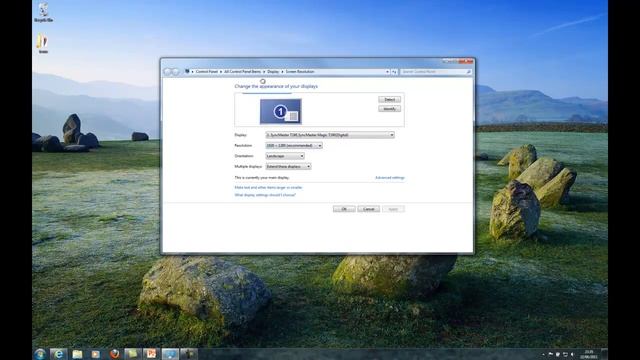Open the Advanced settings link
The width and height of the screenshot is (640, 360).
[x=390, y=178]
